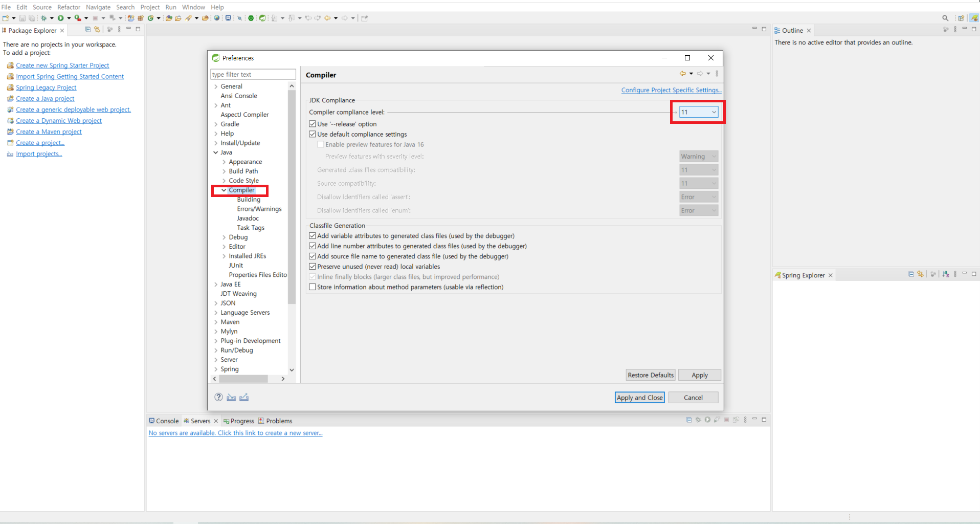Select the Spring perspective icon
Image resolution: width=980 pixels, height=524 pixels.
pos(974,18)
